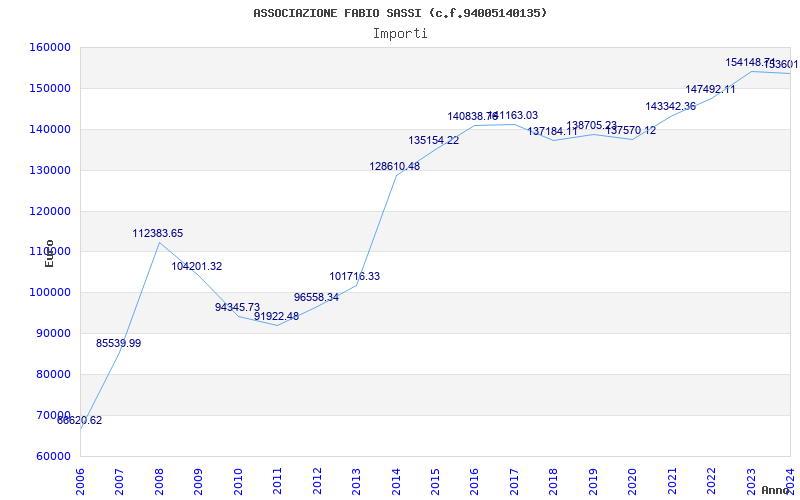Click the x-axis year 2018
The image size is (800, 500).
tap(554, 482)
